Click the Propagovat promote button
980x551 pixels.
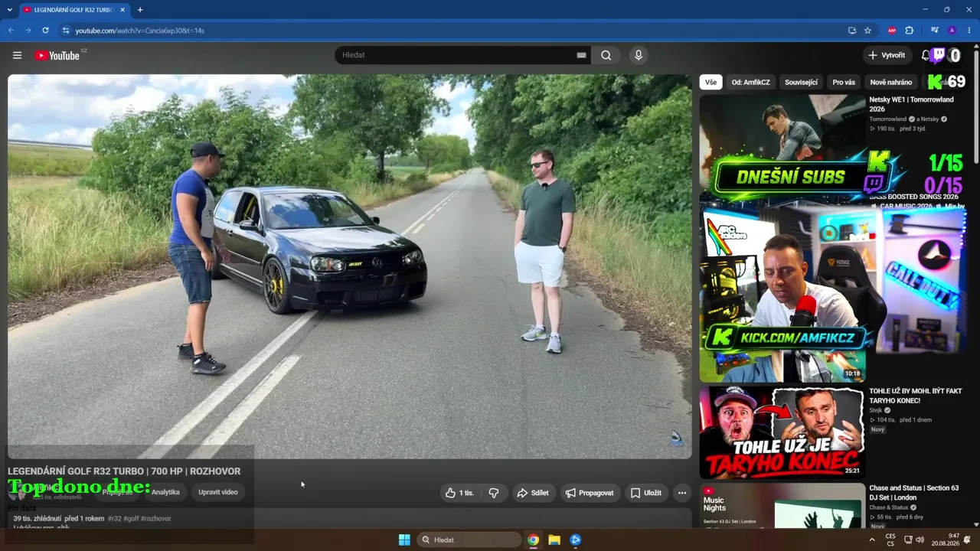coord(590,493)
